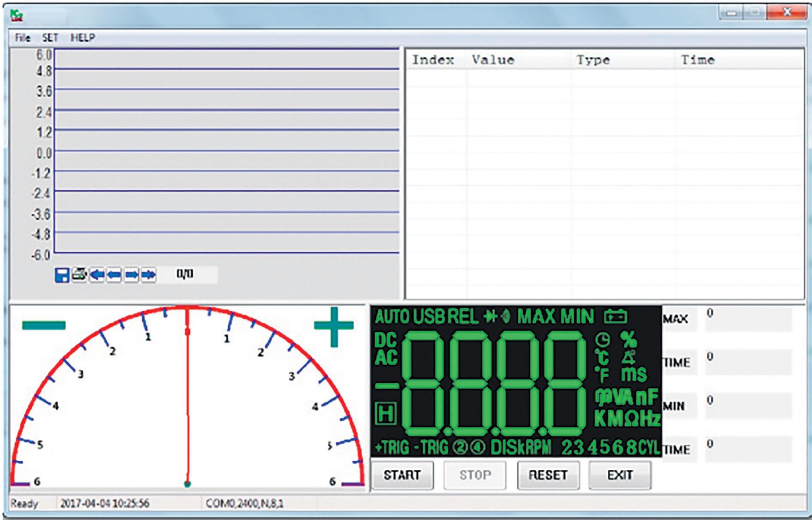Screen dimensions: 812x520
Task: Open the File menu
Action: coord(22,38)
